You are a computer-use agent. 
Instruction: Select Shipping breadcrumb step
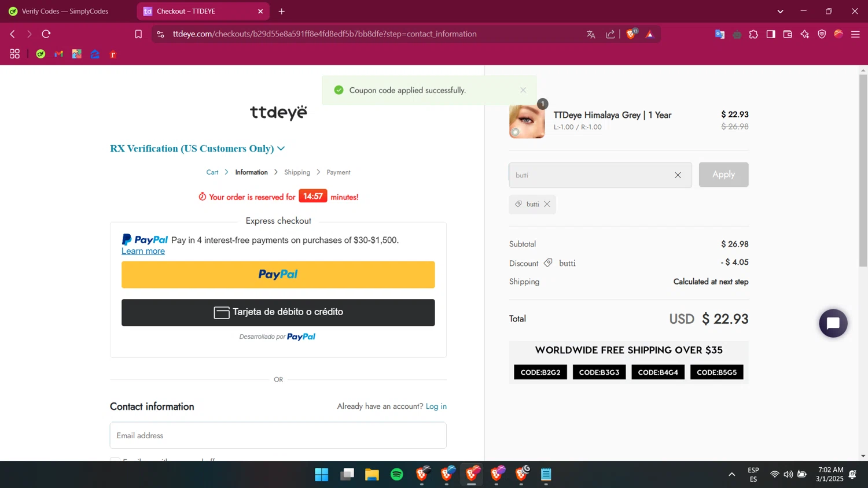coord(297,172)
